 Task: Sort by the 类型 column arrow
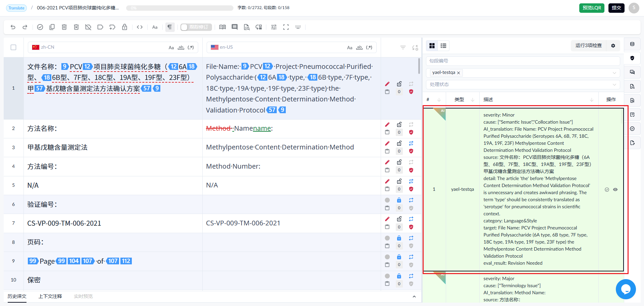(473, 100)
